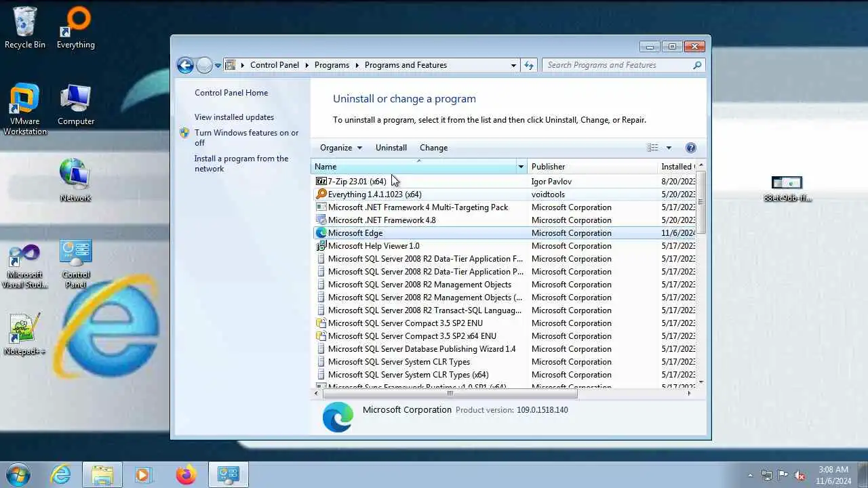868x488 pixels.
Task: Click the Windows Start orb
Action: [18, 474]
